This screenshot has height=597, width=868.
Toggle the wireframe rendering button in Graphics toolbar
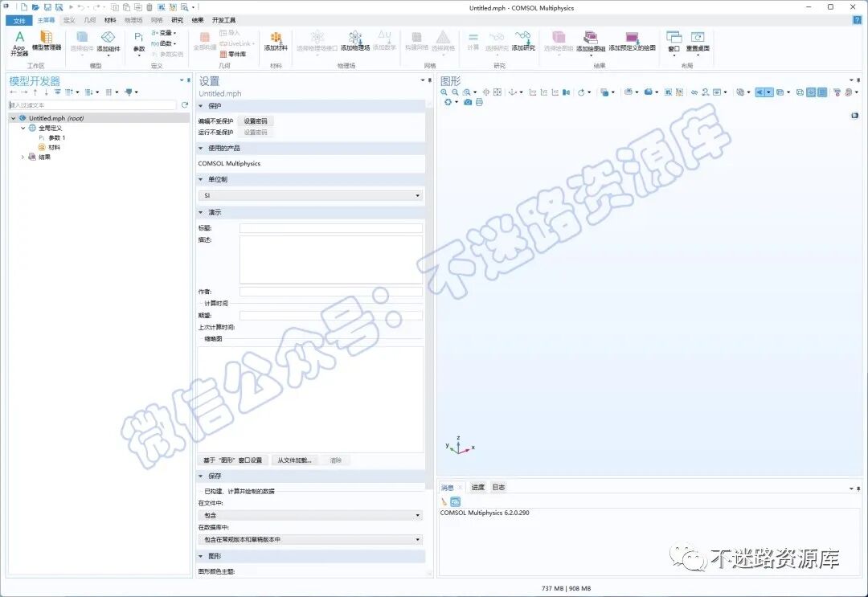(800, 92)
